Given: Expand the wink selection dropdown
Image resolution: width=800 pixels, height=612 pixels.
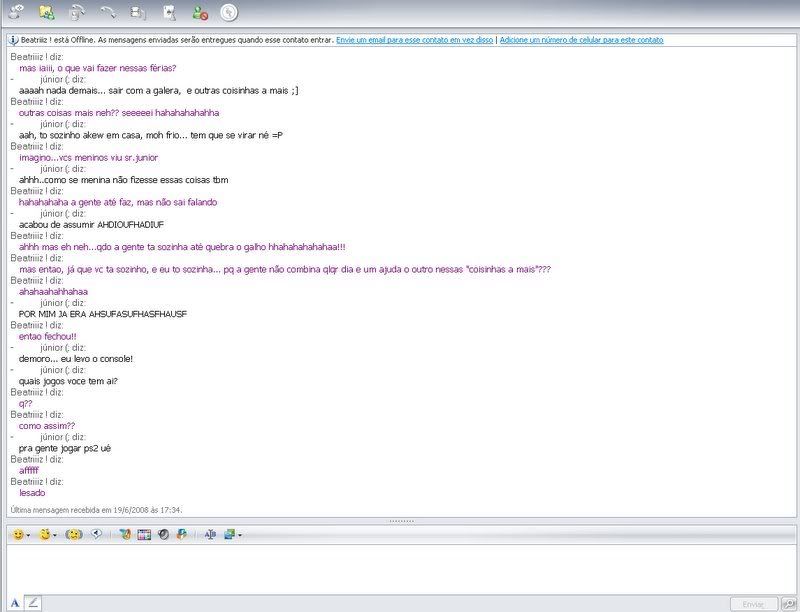Looking at the screenshot, I should (x=55, y=536).
